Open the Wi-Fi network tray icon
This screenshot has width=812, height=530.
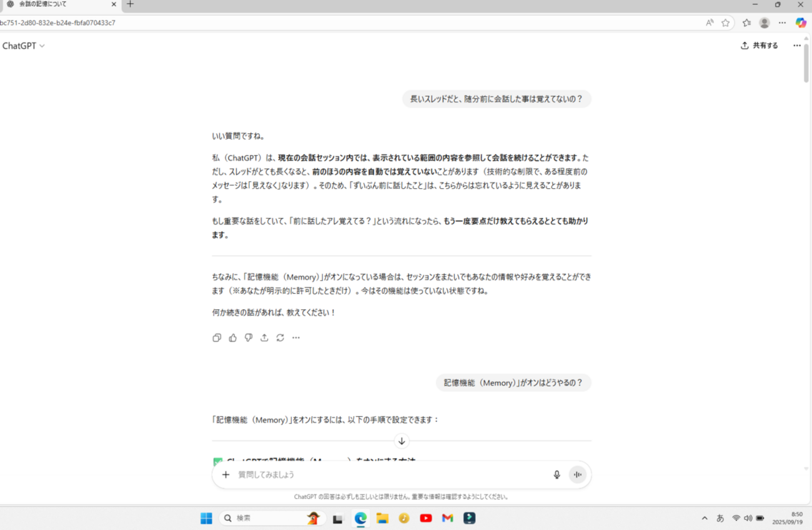pyautogui.click(x=736, y=518)
